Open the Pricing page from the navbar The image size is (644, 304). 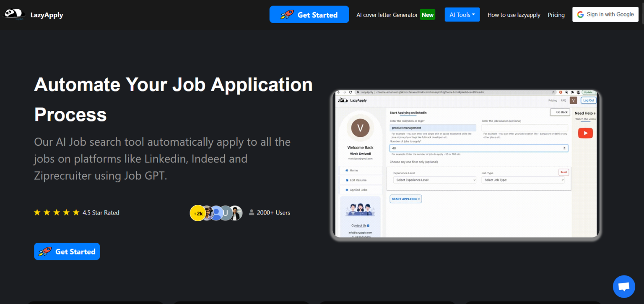coord(556,15)
